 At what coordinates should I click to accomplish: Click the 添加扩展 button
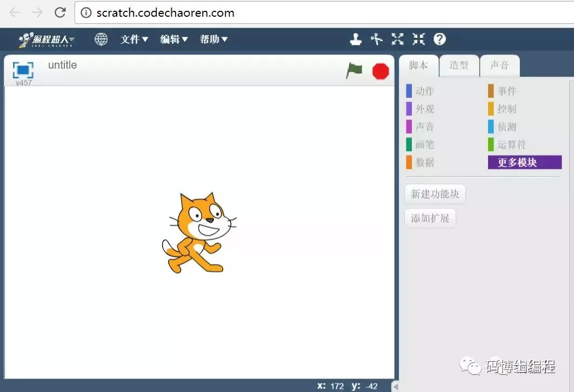pyautogui.click(x=430, y=218)
